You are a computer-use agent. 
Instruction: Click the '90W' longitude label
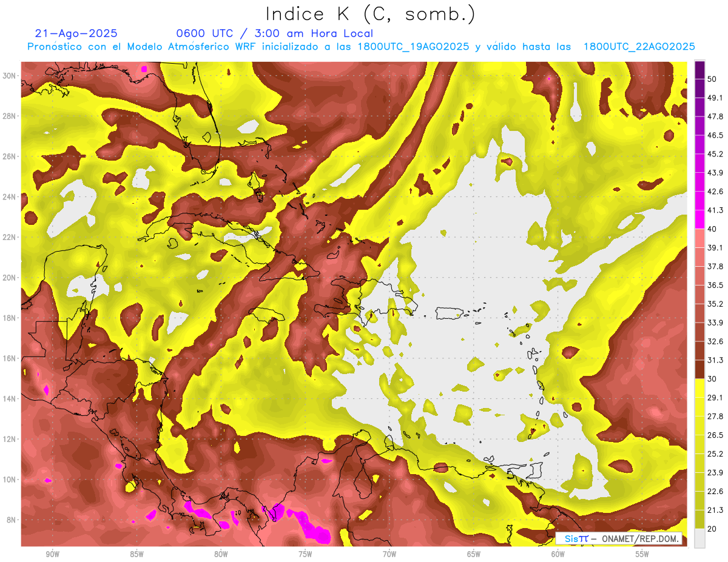point(52,554)
